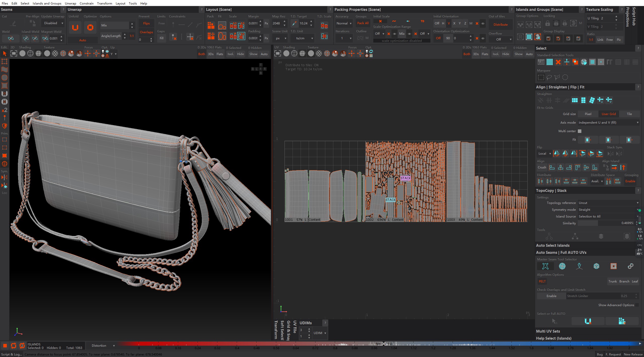The image size is (644, 357).
Task: Click the orange Unfold U icon
Action: pos(75,27)
